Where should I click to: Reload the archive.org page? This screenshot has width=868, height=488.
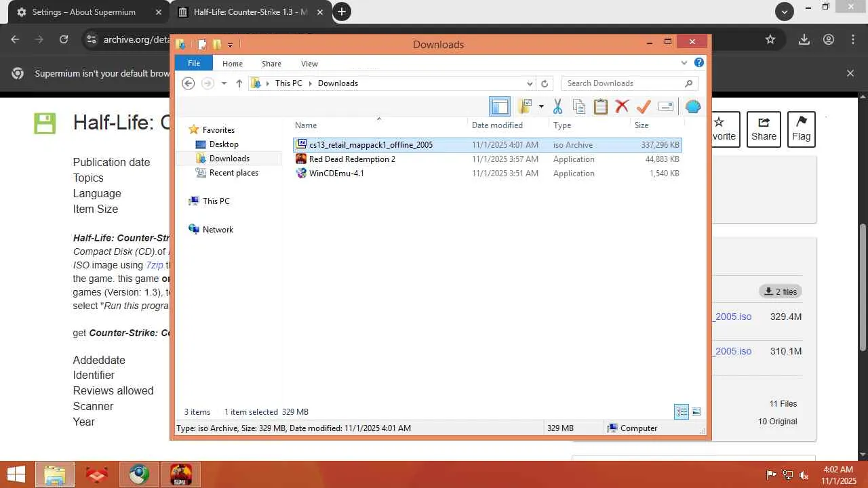64,39
